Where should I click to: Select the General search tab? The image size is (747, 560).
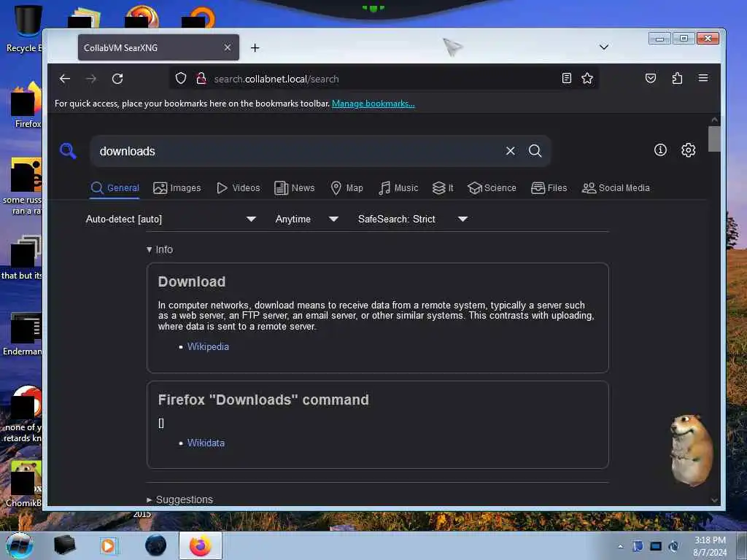(x=115, y=187)
